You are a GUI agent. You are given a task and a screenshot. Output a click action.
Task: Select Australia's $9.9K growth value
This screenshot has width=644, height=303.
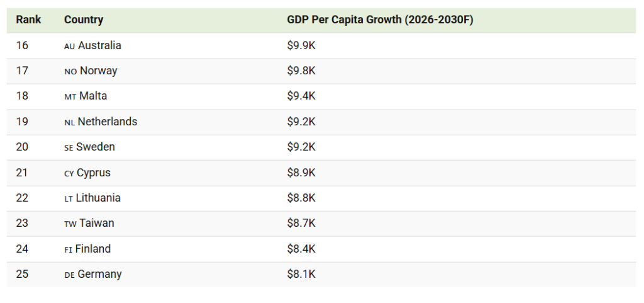pyautogui.click(x=301, y=46)
